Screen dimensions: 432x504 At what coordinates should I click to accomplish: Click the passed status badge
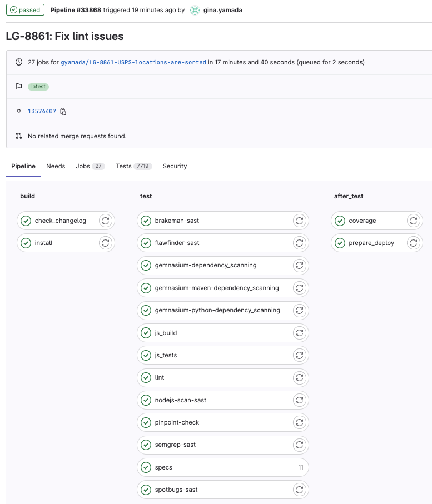(25, 10)
